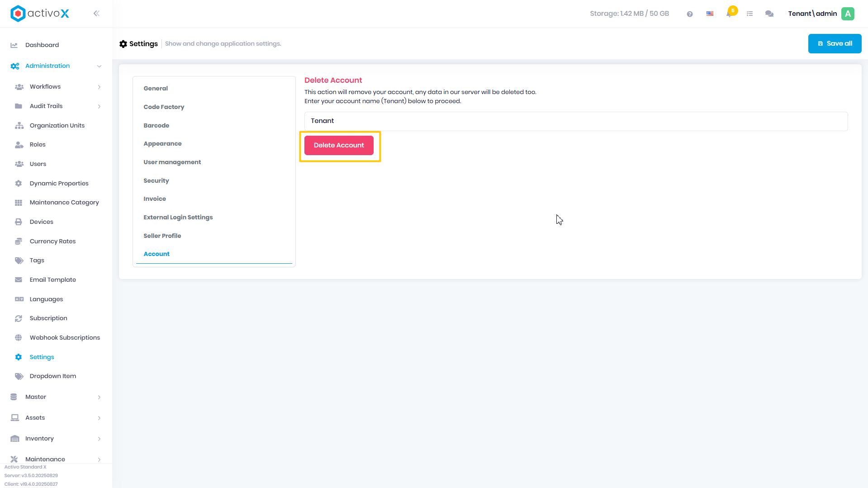The width and height of the screenshot is (868, 488).
Task: Click the Devices printer icon
Action: click(x=19, y=222)
